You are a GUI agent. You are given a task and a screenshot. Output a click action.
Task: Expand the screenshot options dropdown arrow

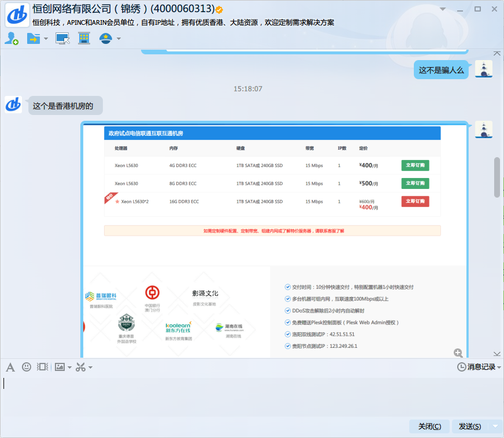[90, 367]
